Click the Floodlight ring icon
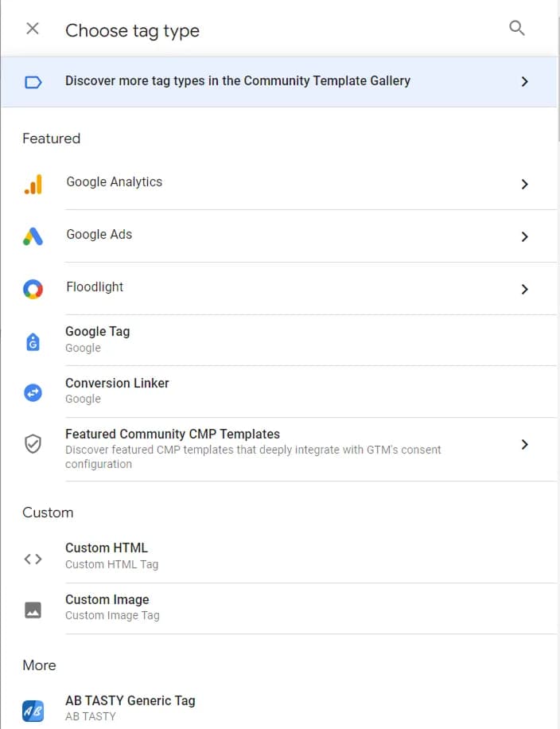Viewport: 560px width, 729px height. click(33, 289)
